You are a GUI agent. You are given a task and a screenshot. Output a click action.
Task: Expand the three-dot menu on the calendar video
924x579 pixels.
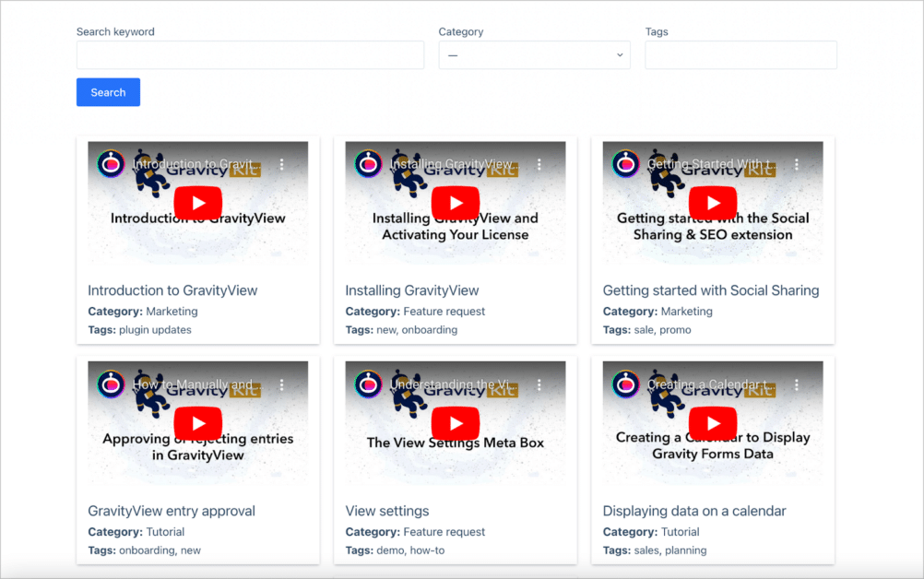796,384
